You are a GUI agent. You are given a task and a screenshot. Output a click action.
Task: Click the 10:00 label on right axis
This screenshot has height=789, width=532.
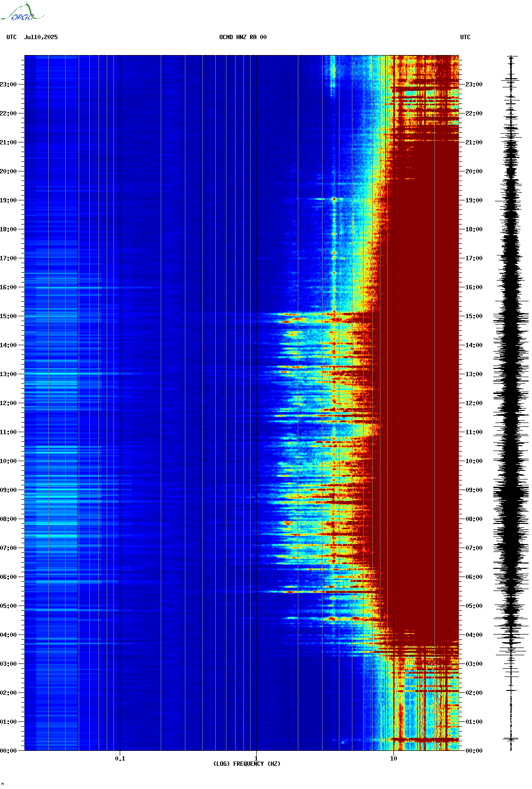(474, 461)
